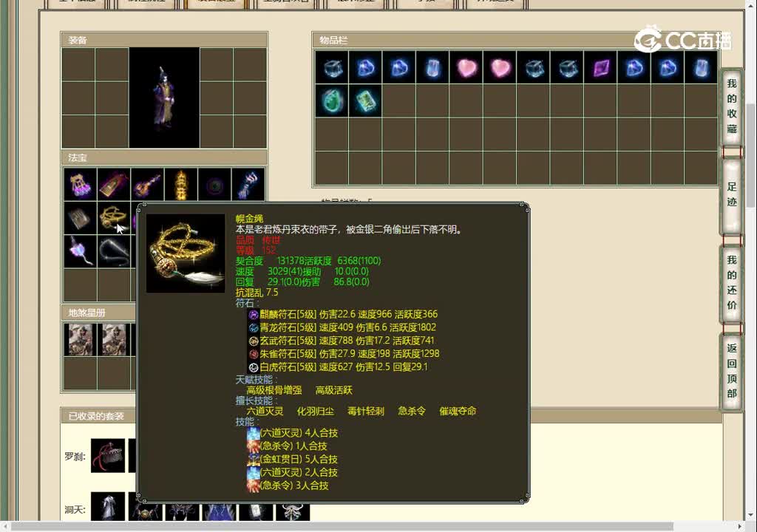Image resolution: width=757 pixels, height=532 pixels.
Task: Click the golden bell with purple tassels treasure
Action: tap(80, 185)
